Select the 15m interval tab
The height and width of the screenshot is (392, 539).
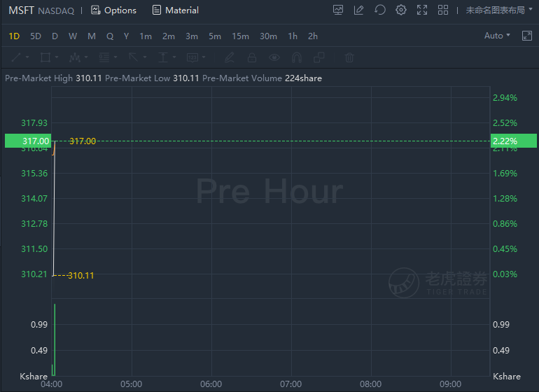click(x=240, y=36)
